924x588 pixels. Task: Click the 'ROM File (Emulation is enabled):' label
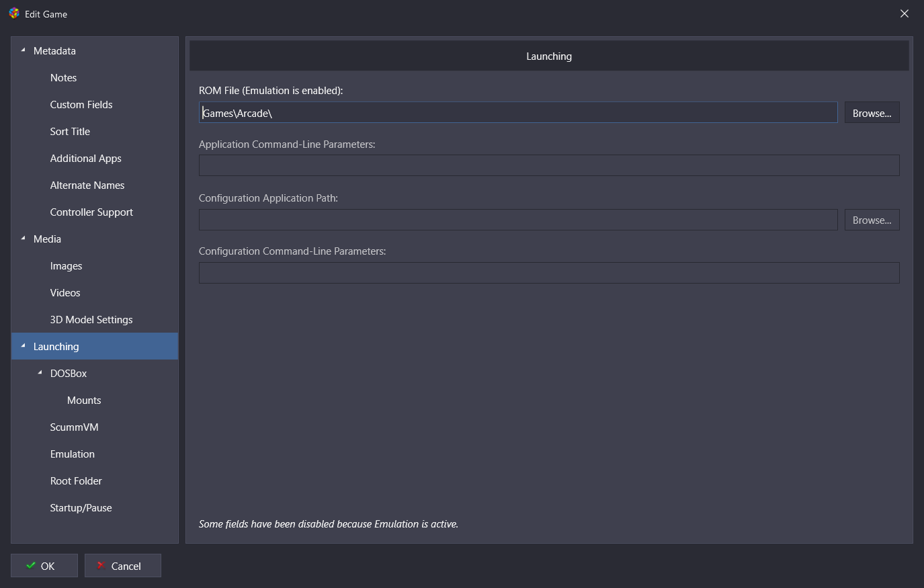click(x=271, y=91)
